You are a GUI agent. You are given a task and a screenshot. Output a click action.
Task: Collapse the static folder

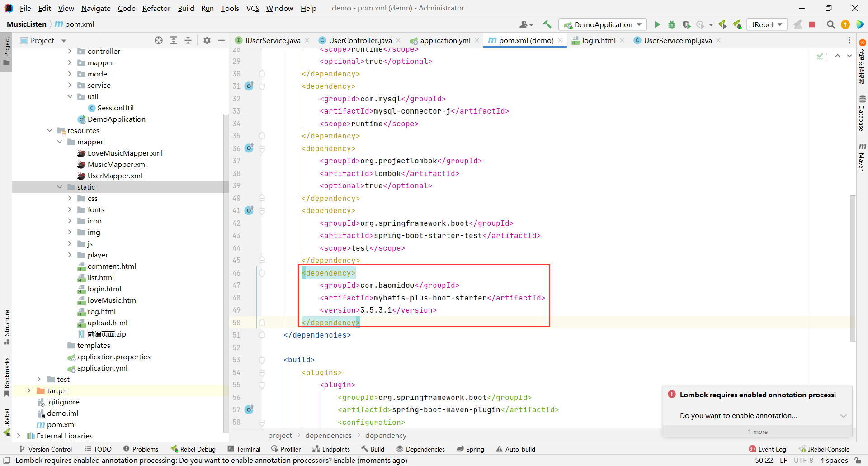(60, 187)
